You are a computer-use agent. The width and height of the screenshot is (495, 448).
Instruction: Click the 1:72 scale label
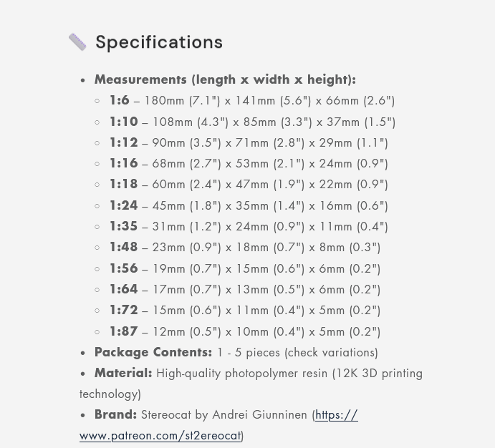coord(123,310)
